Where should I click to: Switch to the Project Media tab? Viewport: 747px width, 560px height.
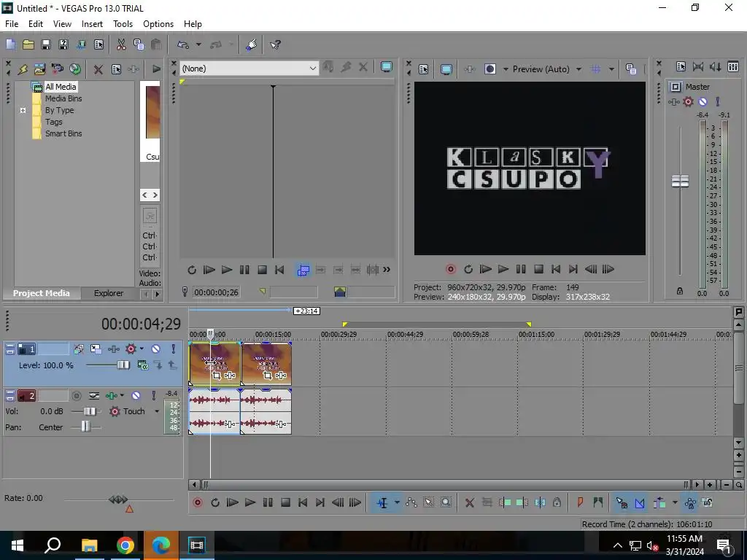click(x=41, y=293)
